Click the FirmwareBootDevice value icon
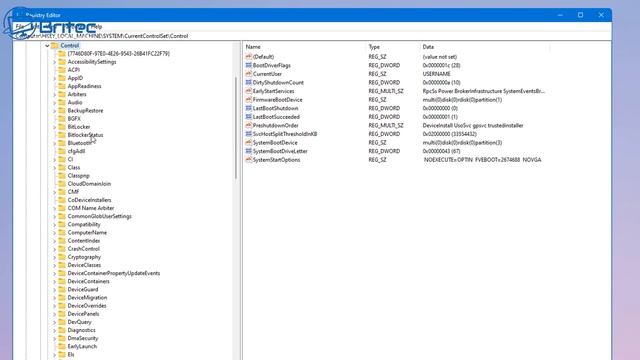 coord(249,100)
